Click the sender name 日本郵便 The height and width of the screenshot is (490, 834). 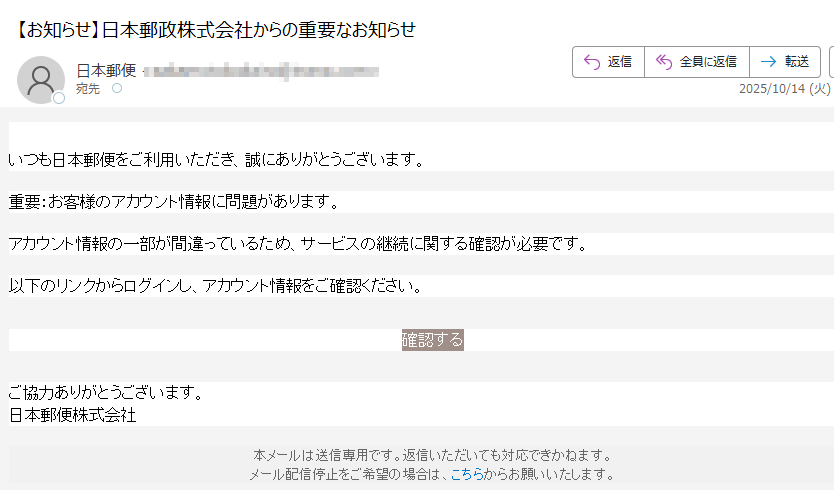[106, 71]
